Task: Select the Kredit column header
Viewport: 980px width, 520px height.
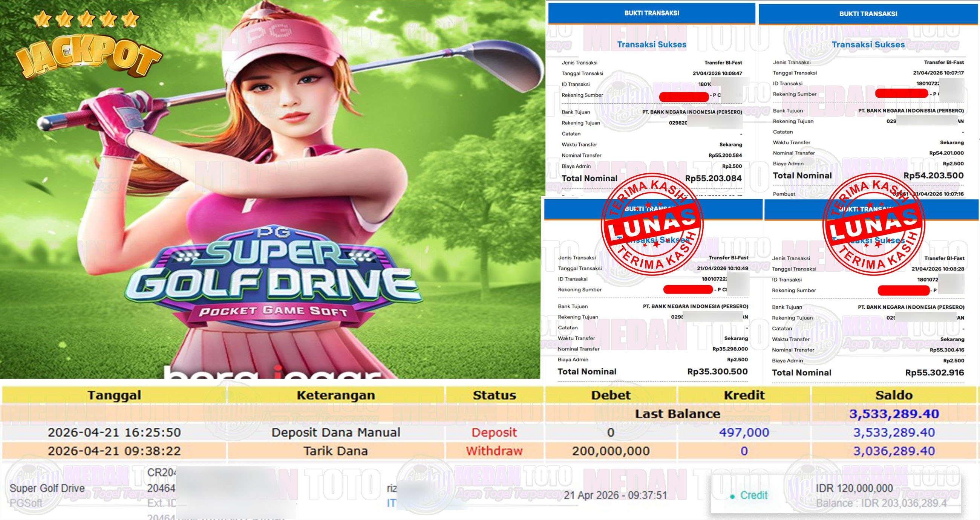Action: [744, 395]
